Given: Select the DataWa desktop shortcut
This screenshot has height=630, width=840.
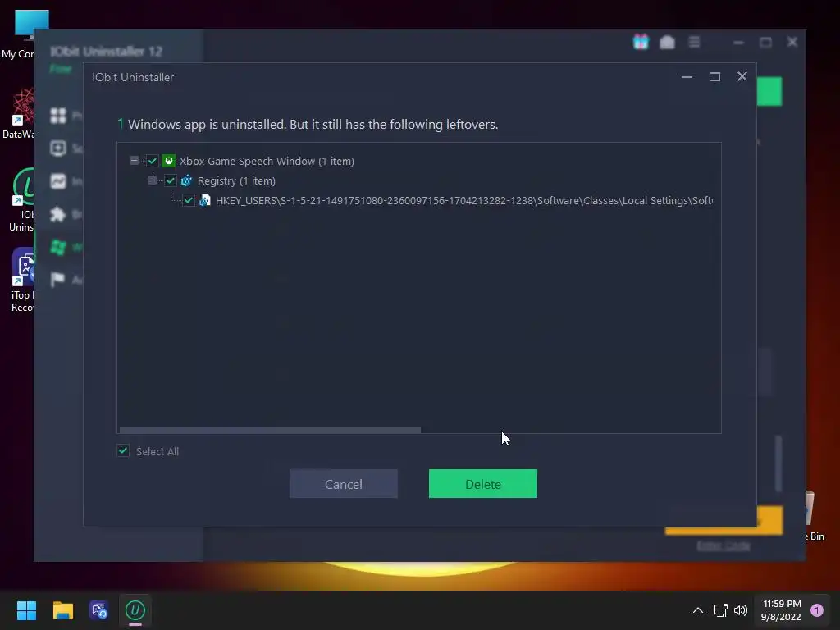Looking at the screenshot, I should pos(18,115).
